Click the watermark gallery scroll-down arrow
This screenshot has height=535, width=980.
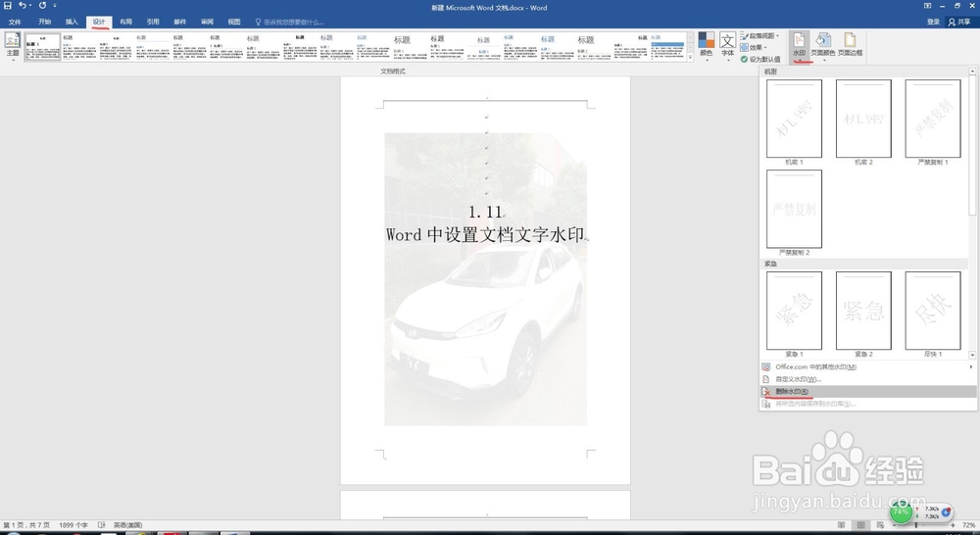pyautogui.click(x=972, y=355)
